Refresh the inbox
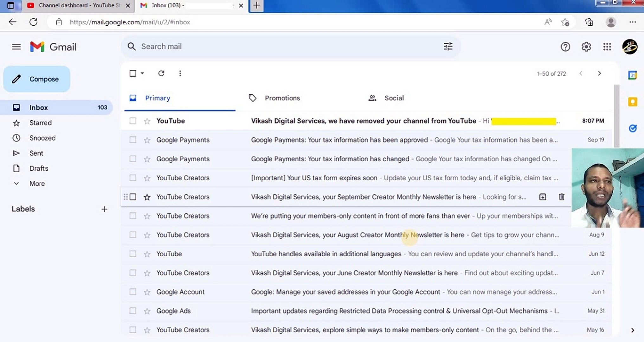This screenshot has height=342, width=644. coord(161,73)
